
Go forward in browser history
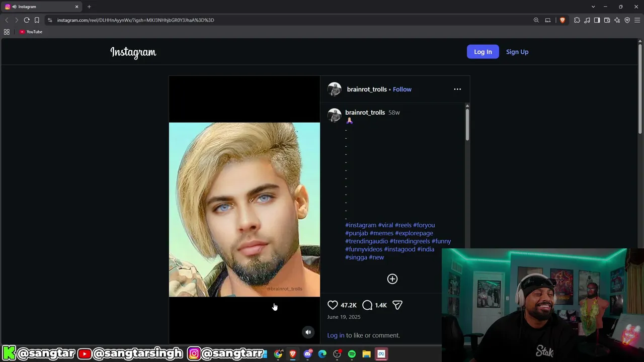click(x=17, y=20)
